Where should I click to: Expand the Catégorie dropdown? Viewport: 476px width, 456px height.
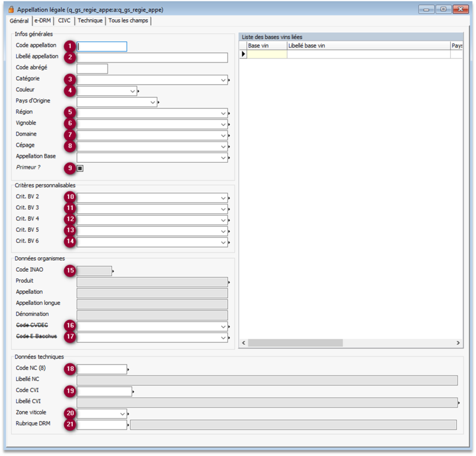pyautogui.click(x=223, y=80)
